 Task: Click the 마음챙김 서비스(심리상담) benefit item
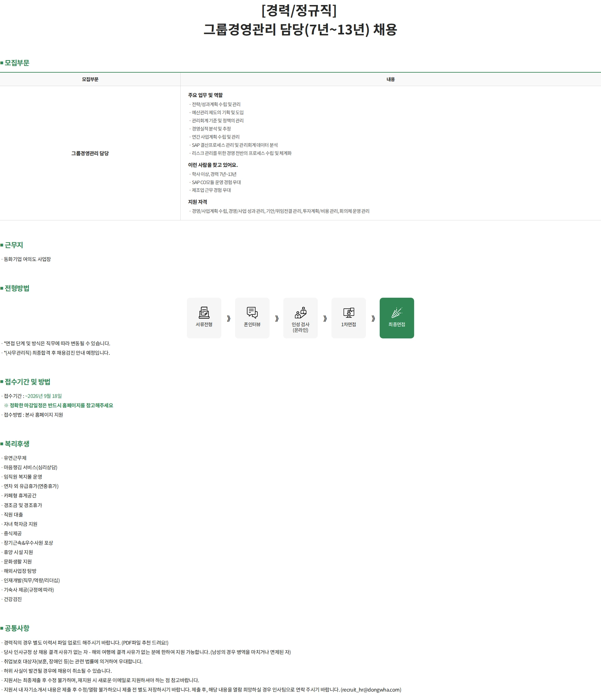(30, 468)
